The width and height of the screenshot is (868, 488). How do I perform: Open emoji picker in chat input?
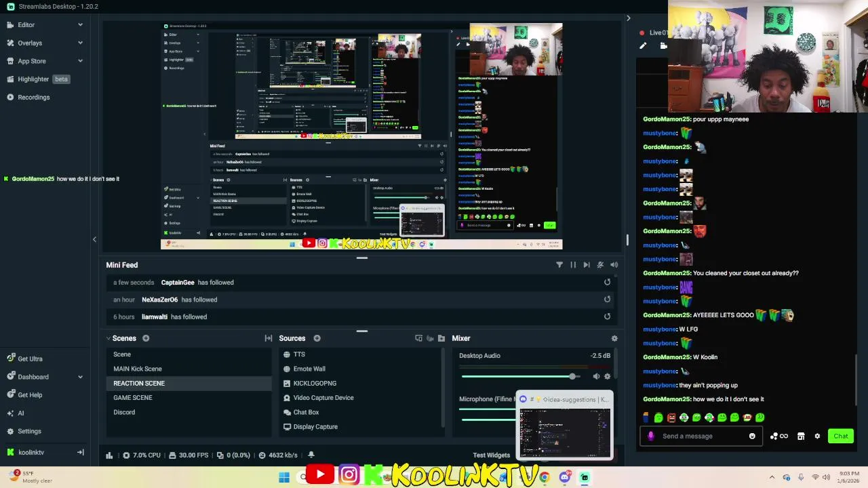(752, 436)
